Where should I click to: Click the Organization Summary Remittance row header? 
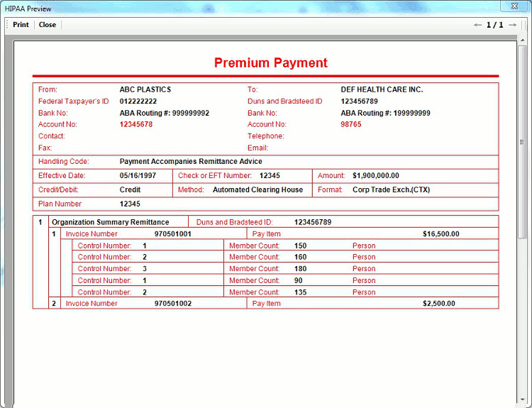tap(111, 222)
